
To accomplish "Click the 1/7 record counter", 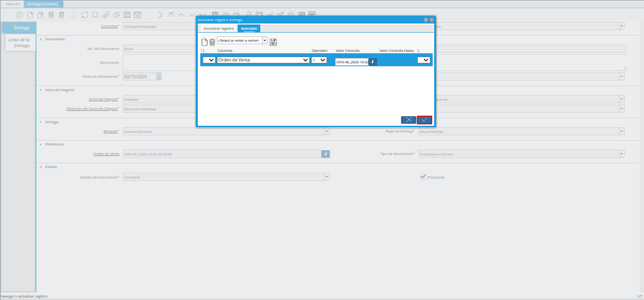I will tap(639, 296).
